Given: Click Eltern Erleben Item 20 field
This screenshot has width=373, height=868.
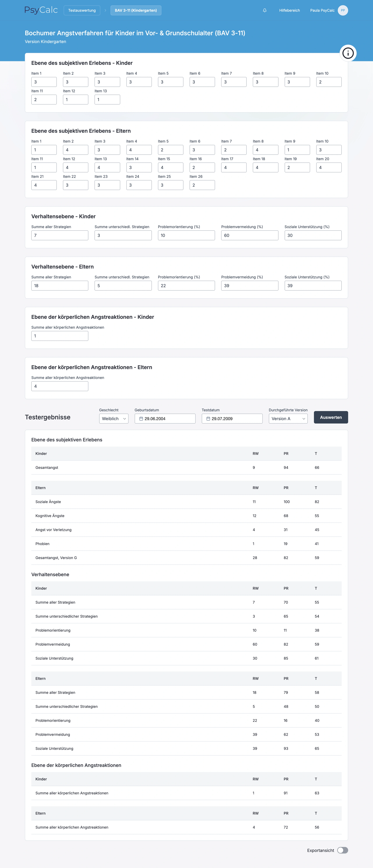Looking at the screenshot, I should (329, 168).
